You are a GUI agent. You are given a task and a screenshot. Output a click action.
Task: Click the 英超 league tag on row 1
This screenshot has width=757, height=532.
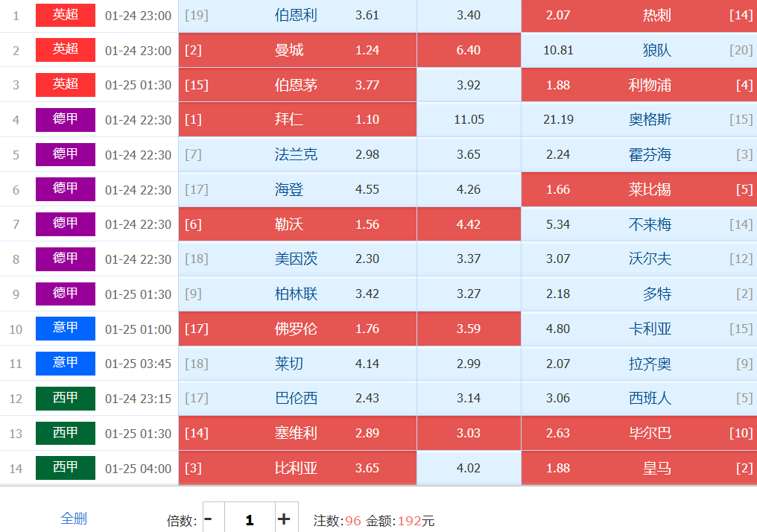(66, 15)
